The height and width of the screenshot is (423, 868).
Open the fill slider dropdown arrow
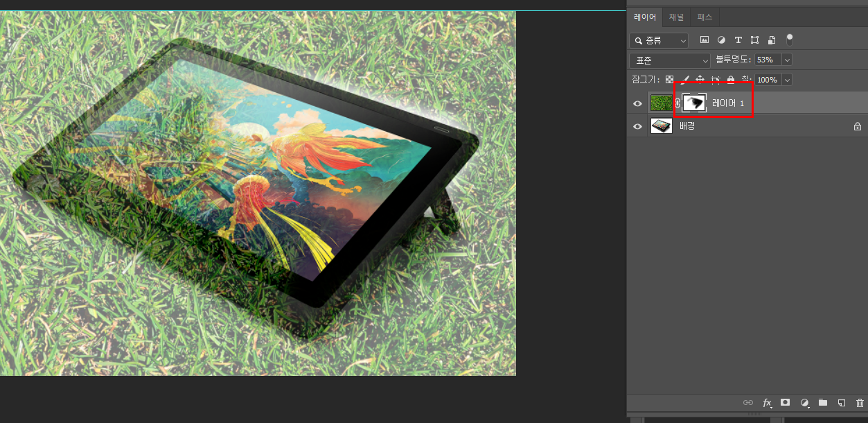point(786,80)
